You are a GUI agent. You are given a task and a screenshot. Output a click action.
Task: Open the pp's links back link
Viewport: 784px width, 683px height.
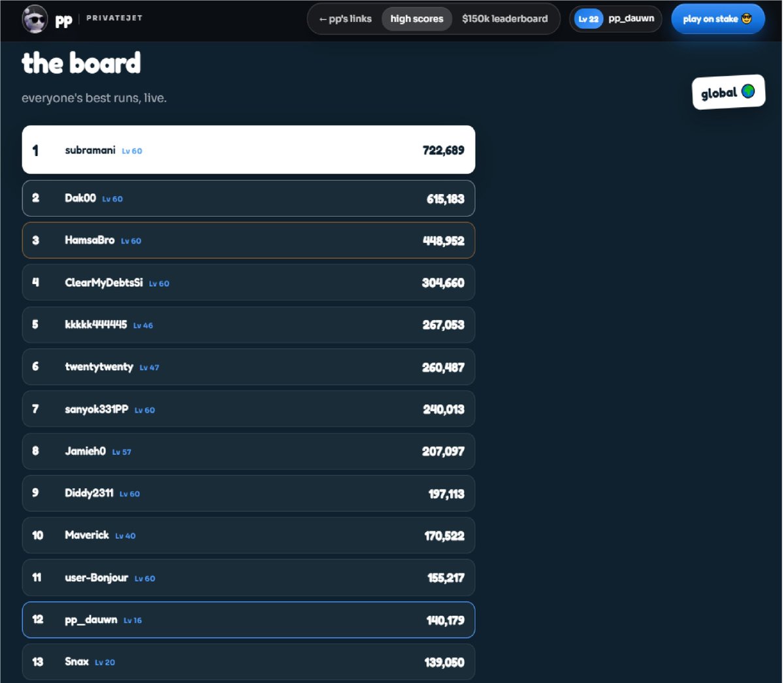tap(345, 19)
